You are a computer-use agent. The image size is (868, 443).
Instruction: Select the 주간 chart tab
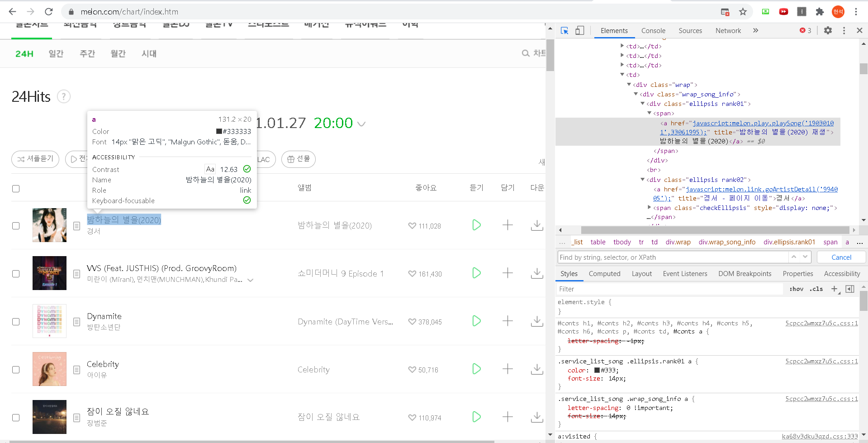[x=87, y=53]
